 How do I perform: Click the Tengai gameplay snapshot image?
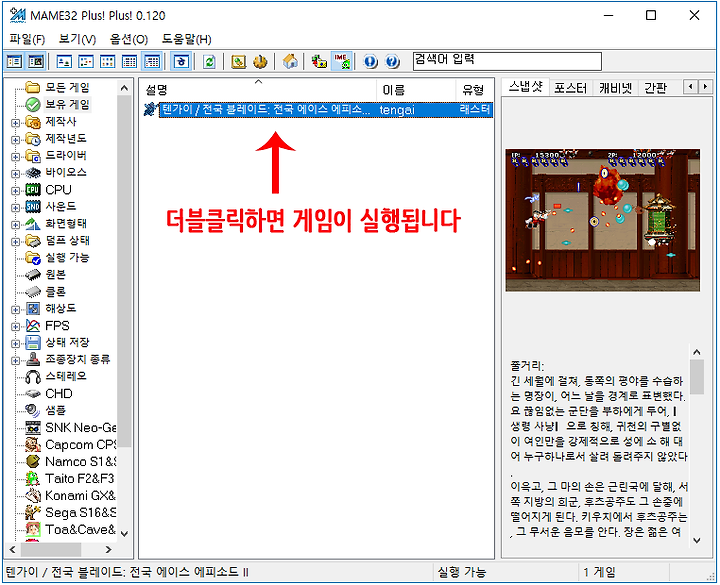click(602, 220)
